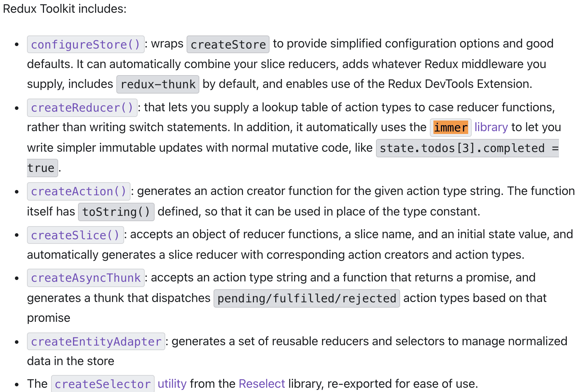Follow the createAction() link
576x392 pixels.
pos(78,191)
